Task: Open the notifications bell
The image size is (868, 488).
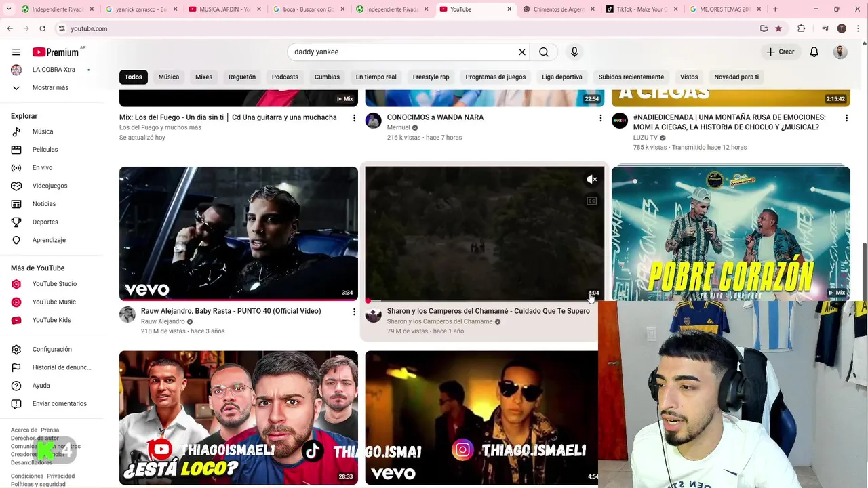Action: (814, 52)
